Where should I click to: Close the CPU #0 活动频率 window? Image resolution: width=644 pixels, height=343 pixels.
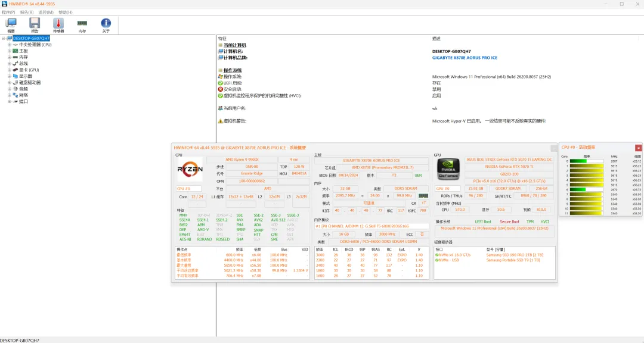638,148
